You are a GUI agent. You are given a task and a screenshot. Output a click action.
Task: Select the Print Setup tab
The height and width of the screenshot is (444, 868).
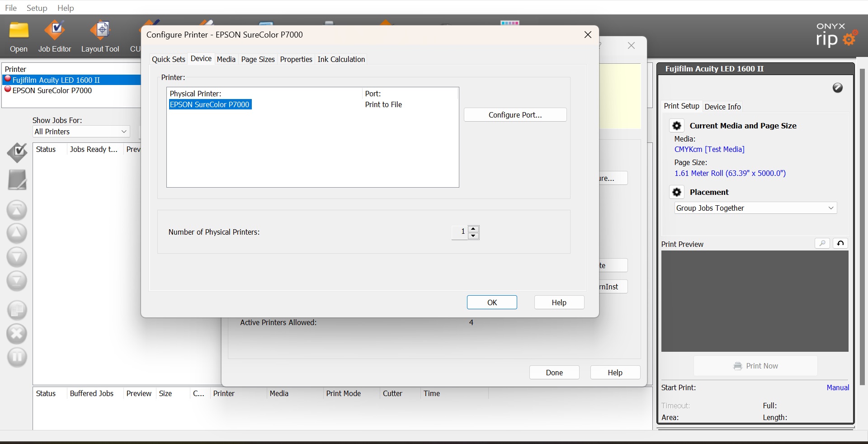click(x=681, y=106)
